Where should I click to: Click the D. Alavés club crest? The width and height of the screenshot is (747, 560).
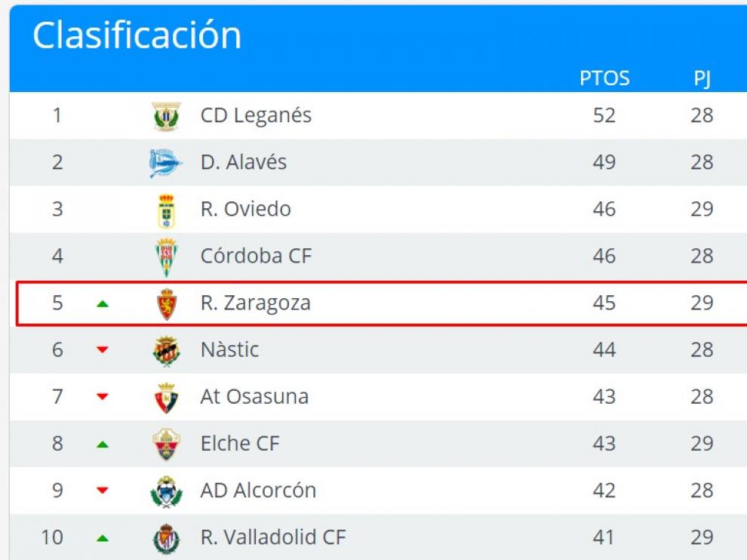tap(166, 163)
